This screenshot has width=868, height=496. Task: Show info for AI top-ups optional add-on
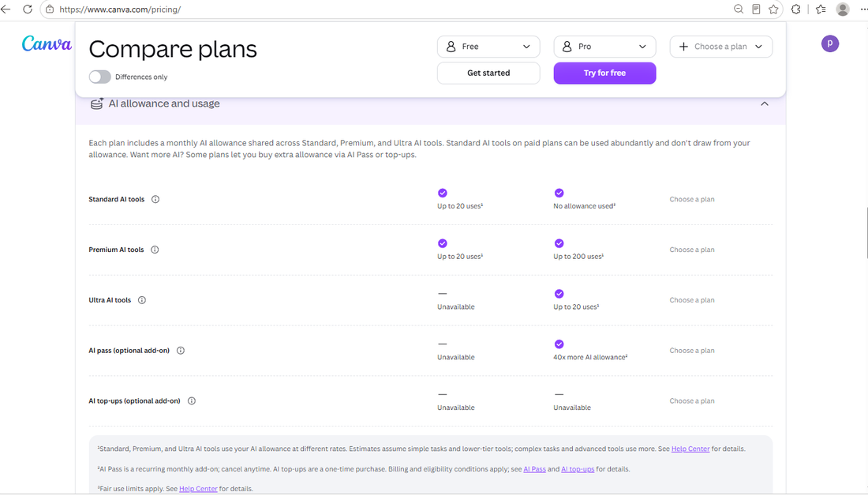pos(192,401)
